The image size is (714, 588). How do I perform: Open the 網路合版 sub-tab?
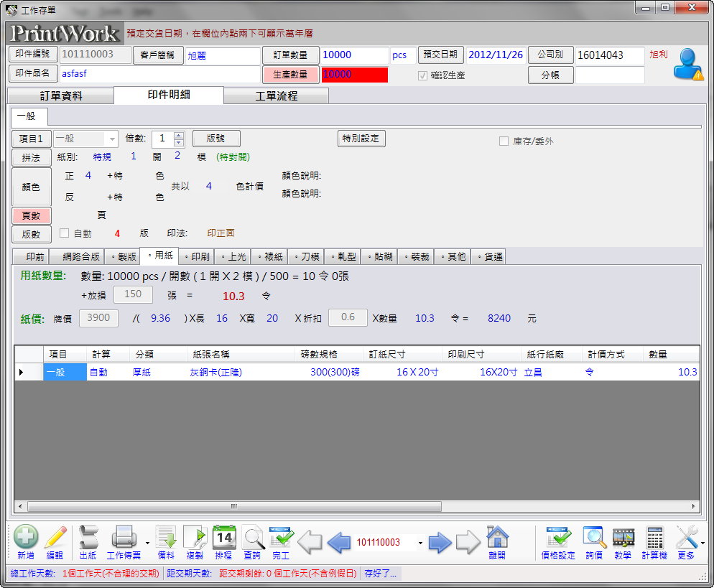pos(77,257)
